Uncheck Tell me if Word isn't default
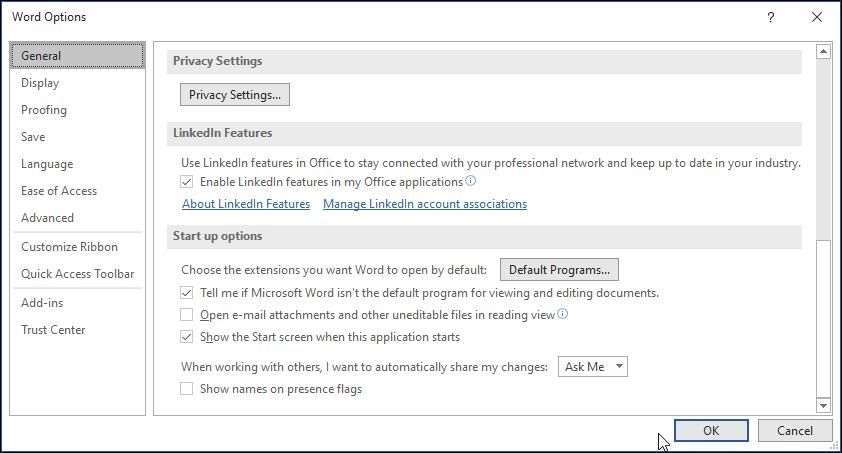842x453 pixels. 187,293
